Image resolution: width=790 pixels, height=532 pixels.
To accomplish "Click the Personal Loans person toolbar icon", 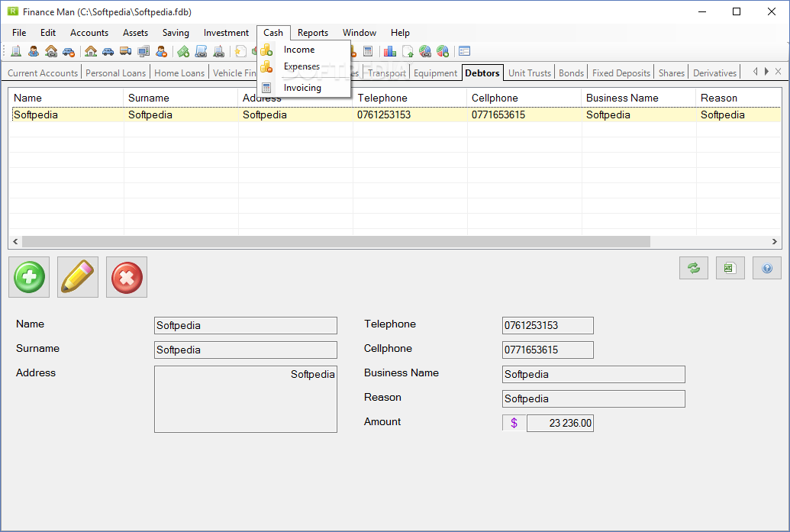I will tap(34, 51).
